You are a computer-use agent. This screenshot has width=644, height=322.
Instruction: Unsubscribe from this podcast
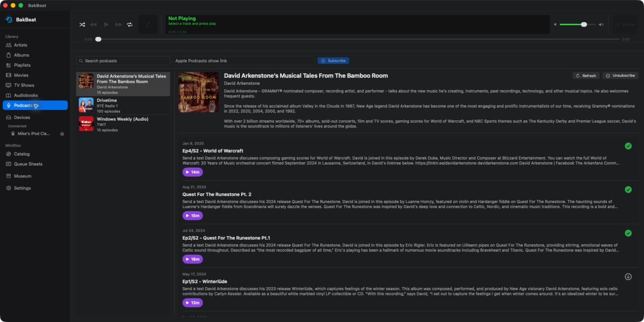[x=621, y=75]
